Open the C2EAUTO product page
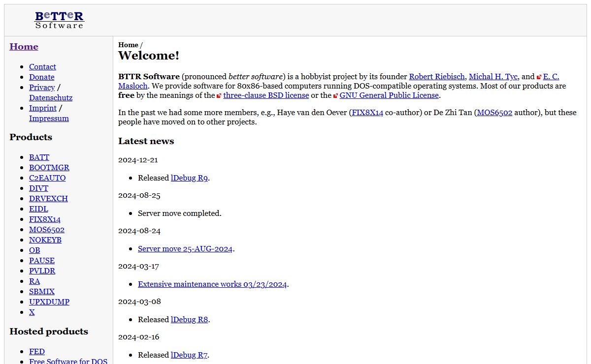 point(47,178)
